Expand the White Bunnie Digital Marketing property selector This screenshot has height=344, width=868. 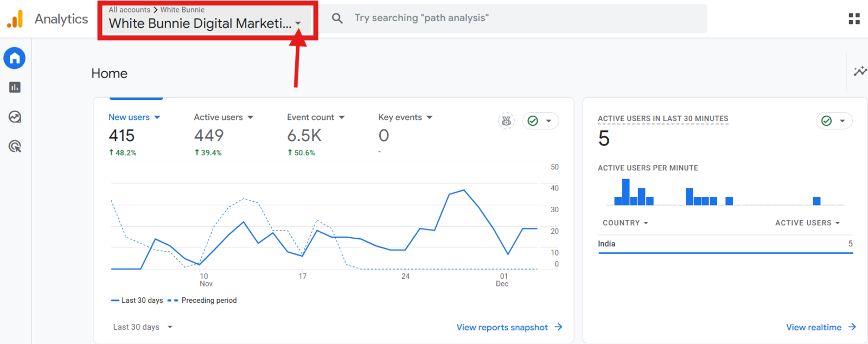[x=206, y=23]
